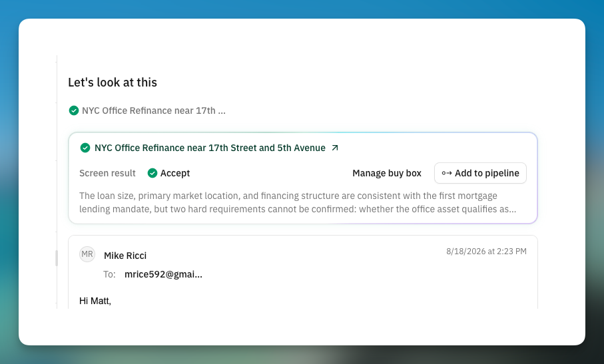This screenshot has height=364, width=604.
Task: Click the scrollbar thumb beside the email thread
Action: [x=57, y=258]
